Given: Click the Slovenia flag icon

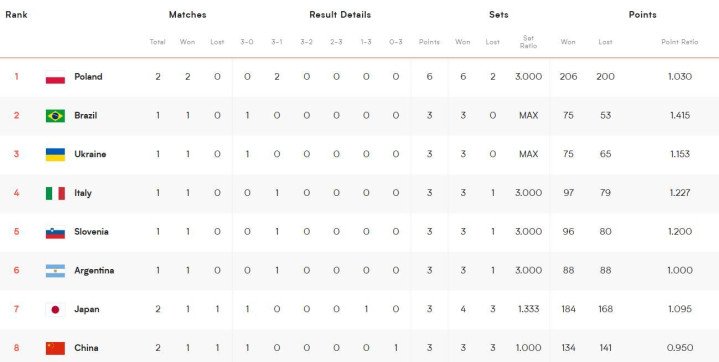Looking at the screenshot, I should pos(55,232).
